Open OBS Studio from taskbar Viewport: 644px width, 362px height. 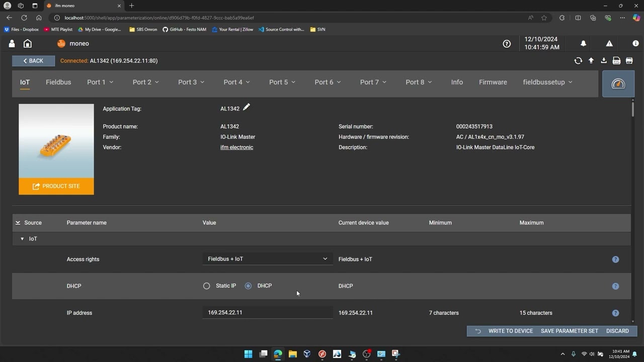click(366, 354)
